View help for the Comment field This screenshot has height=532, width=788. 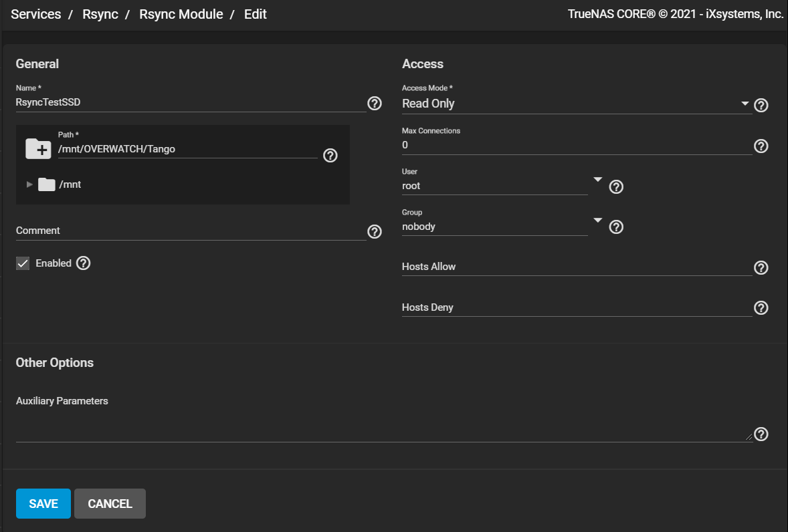click(375, 231)
